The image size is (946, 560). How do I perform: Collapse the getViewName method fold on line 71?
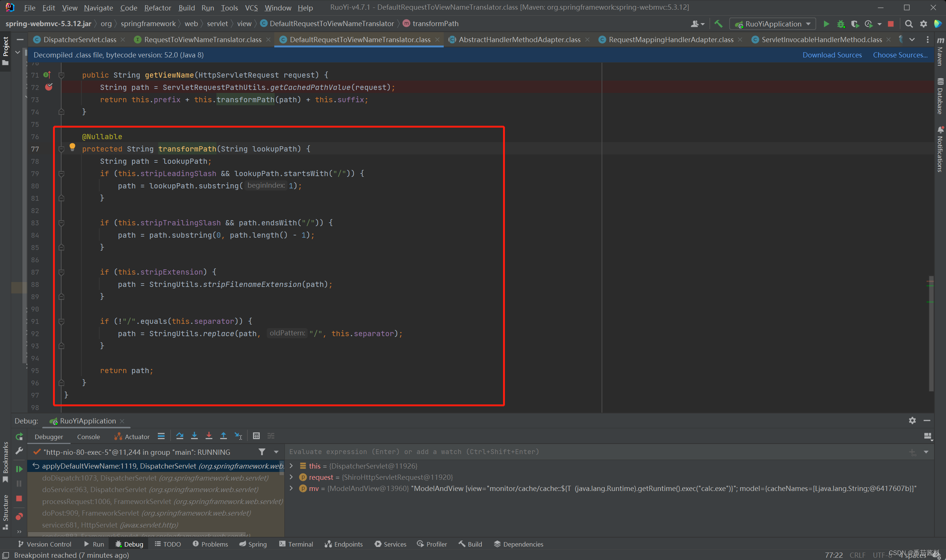[x=61, y=75]
